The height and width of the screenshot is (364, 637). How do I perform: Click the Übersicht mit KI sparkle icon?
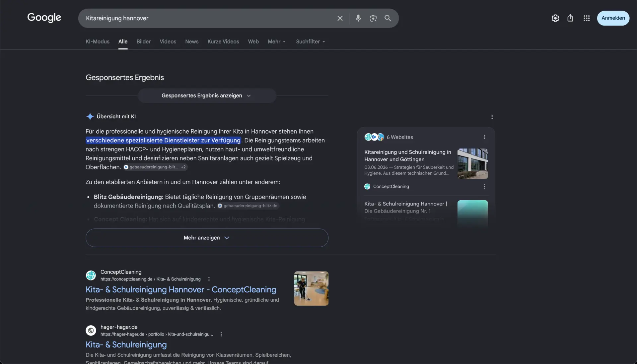click(90, 116)
